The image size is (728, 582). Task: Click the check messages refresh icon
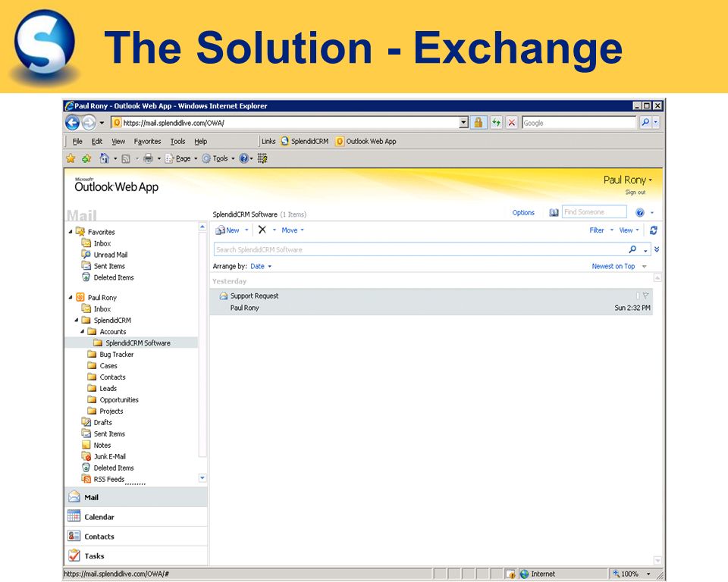click(653, 230)
